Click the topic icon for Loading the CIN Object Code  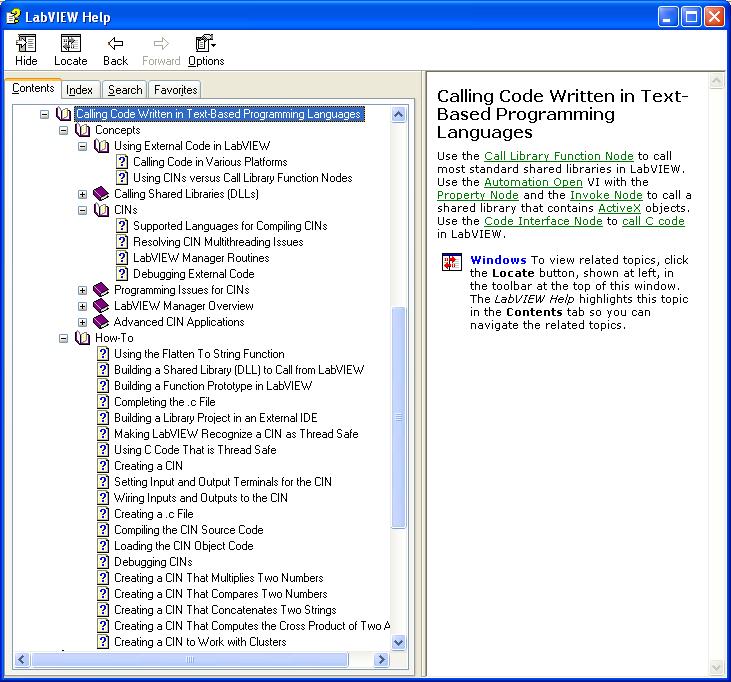pyautogui.click(x=103, y=546)
